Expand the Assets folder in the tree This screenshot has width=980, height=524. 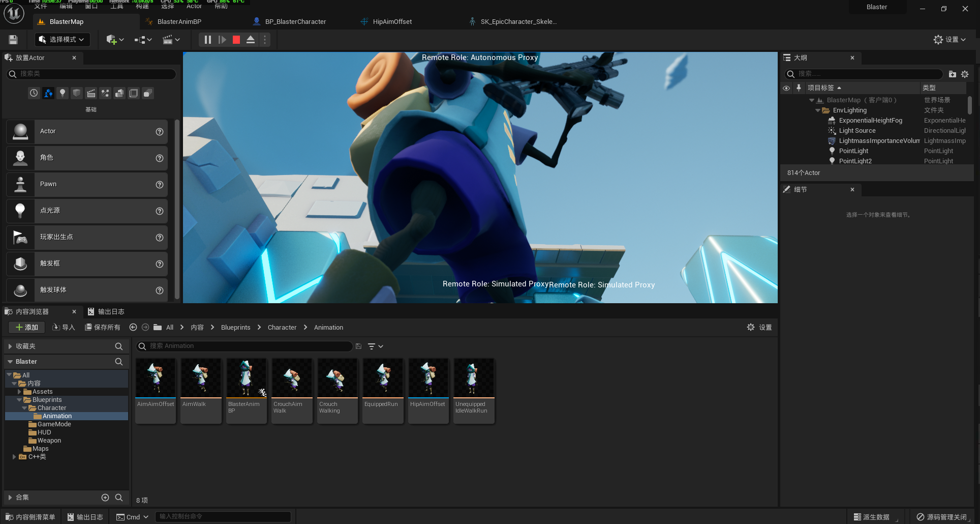pyautogui.click(x=19, y=392)
